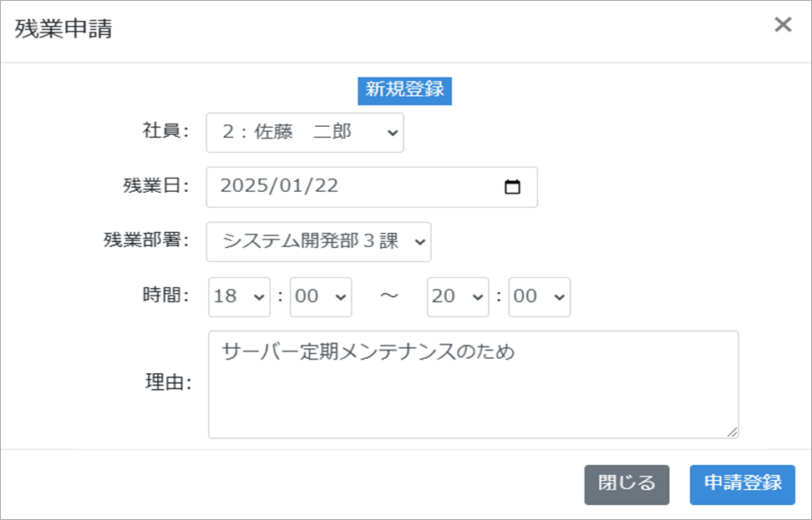Click the 社員 field label
812x520 pixels.
[166, 131]
